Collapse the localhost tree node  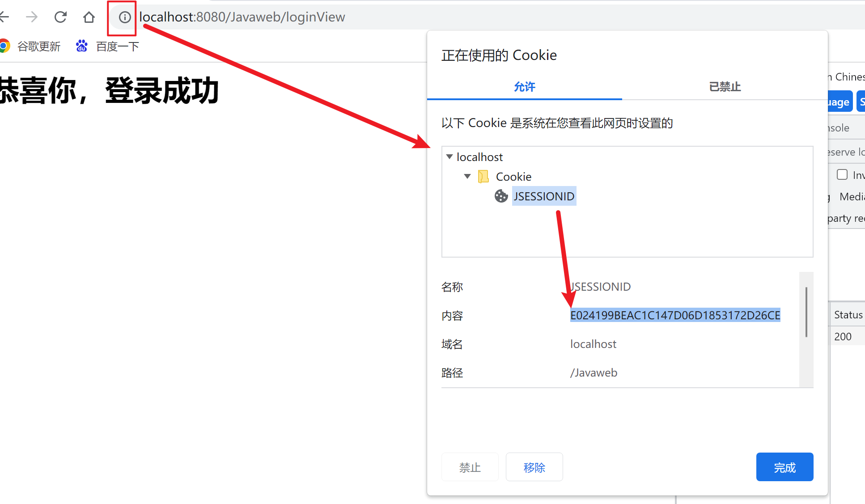point(449,157)
